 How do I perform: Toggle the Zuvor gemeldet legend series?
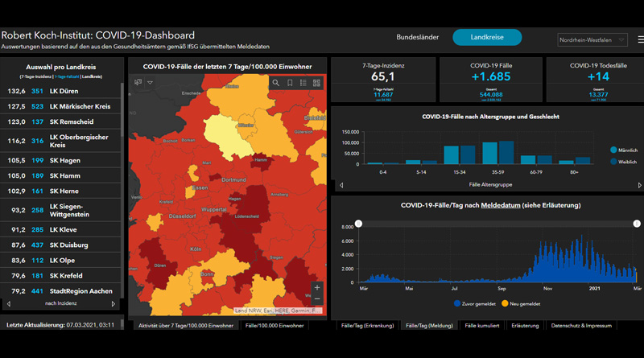point(475,304)
